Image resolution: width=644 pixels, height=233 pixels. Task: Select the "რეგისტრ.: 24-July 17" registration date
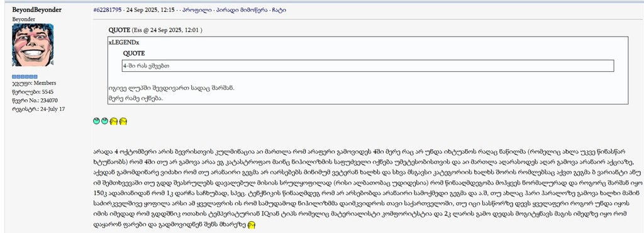pyautogui.click(x=38, y=109)
